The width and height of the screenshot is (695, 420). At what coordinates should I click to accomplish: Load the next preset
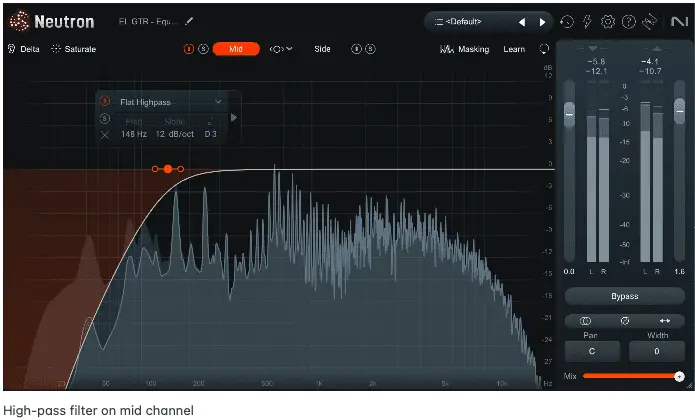coord(543,22)
